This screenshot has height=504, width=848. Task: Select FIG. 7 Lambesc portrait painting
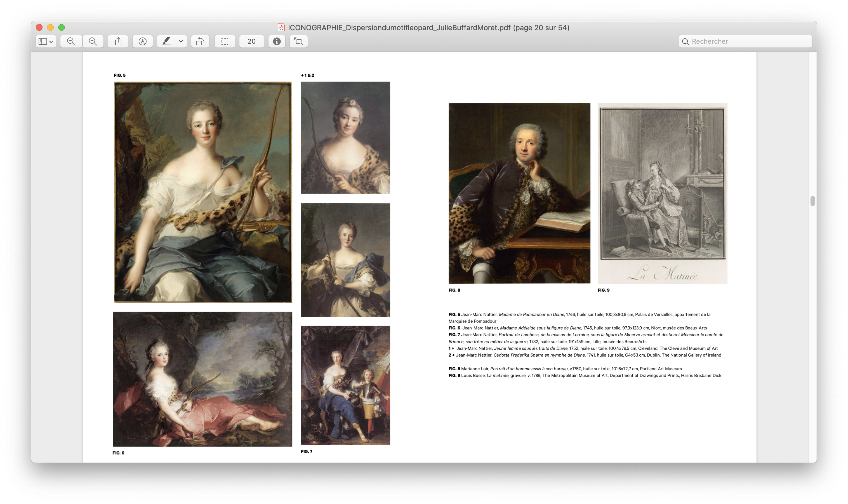pyautogui.click(x=345, y=385)
